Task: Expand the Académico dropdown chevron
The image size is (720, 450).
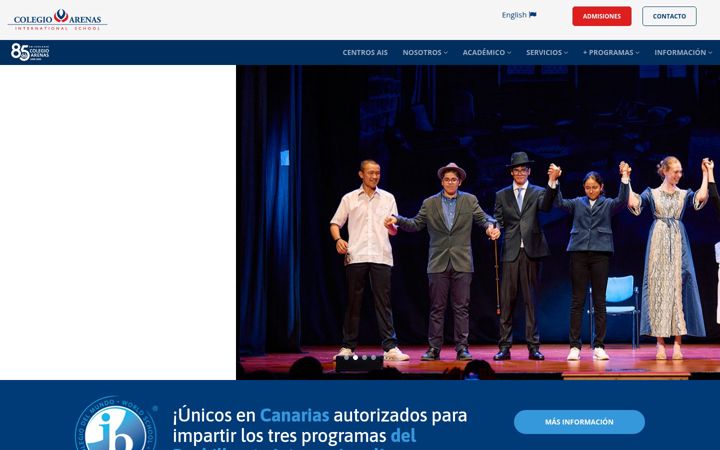Action: click(509, 53)
